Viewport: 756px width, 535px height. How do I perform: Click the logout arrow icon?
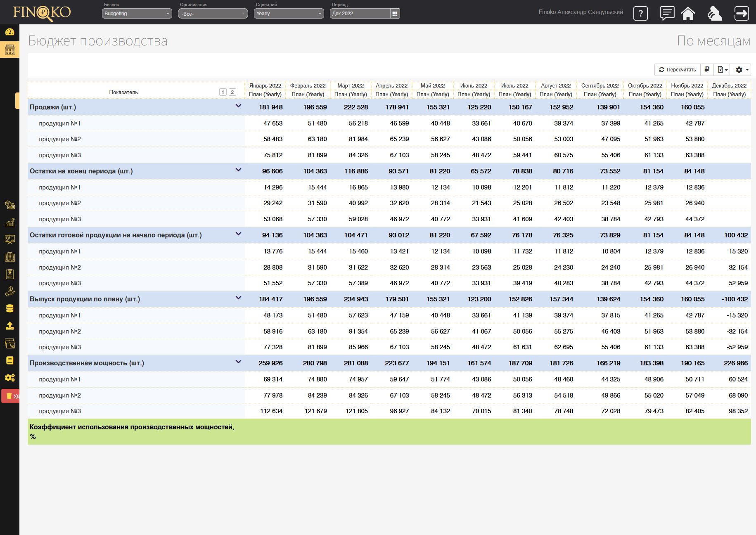click(742, 13)
